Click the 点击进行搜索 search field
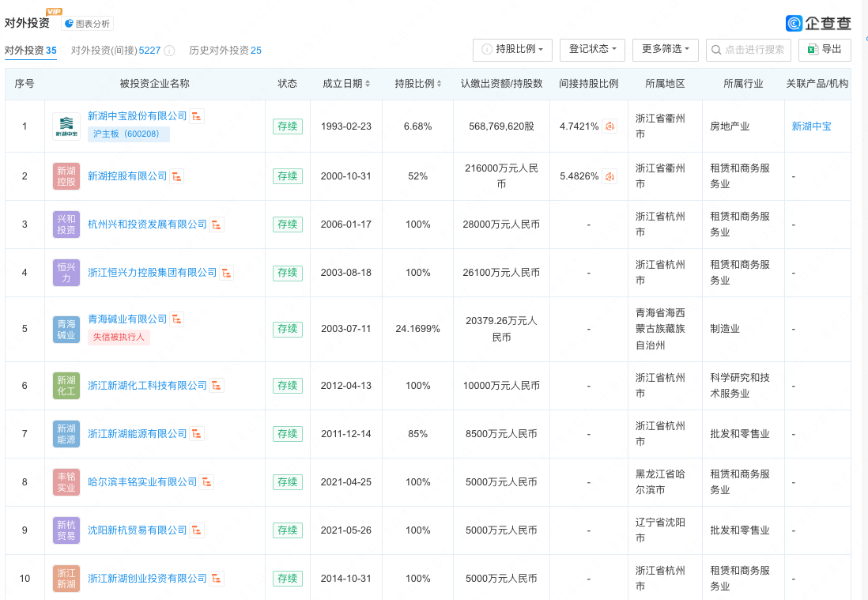The image size is (868, 600). (x=749, y=50)
